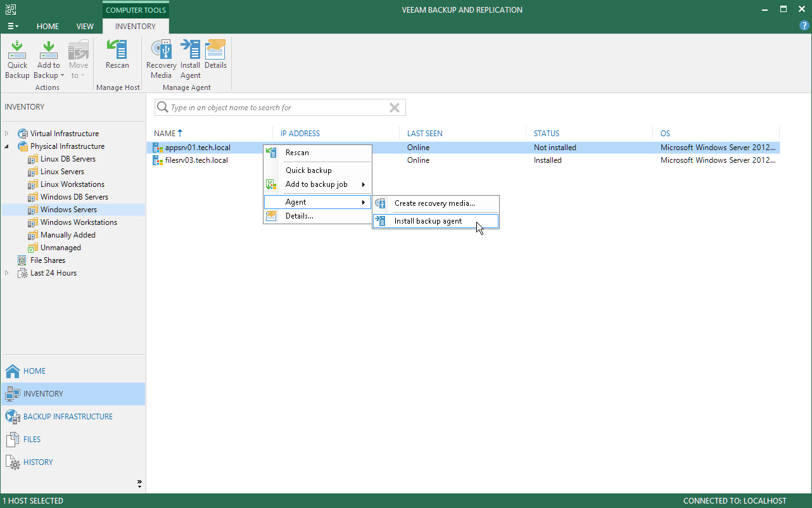Screen dimensions: 812x508
Task: Open the help question mark icon
Action: click(x=804, y=26)
